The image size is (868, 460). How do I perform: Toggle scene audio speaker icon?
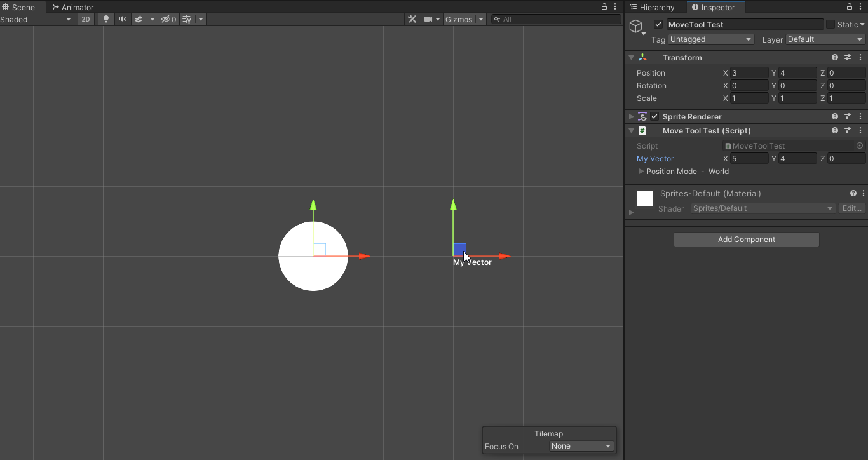click(122, 19)
